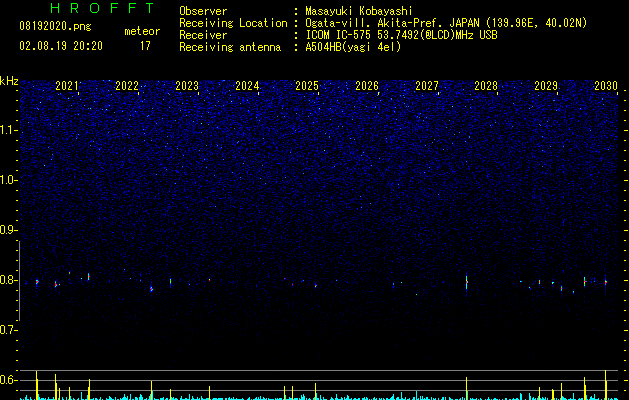Click the 2027 time marker

click(427, 86)
